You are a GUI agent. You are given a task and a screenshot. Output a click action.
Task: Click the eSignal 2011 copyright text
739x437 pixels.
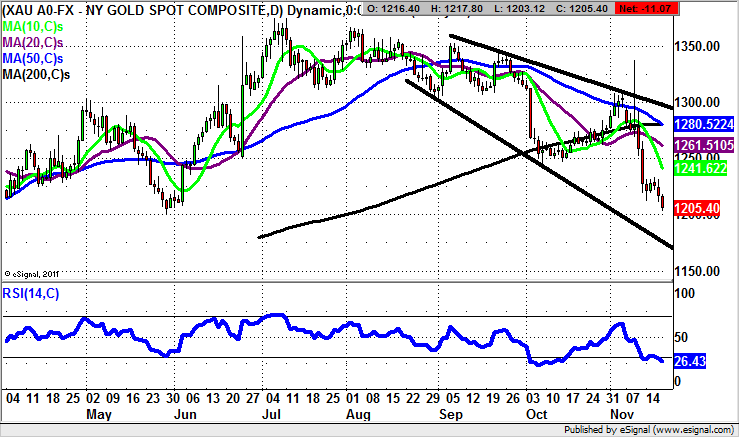point(33,272)
